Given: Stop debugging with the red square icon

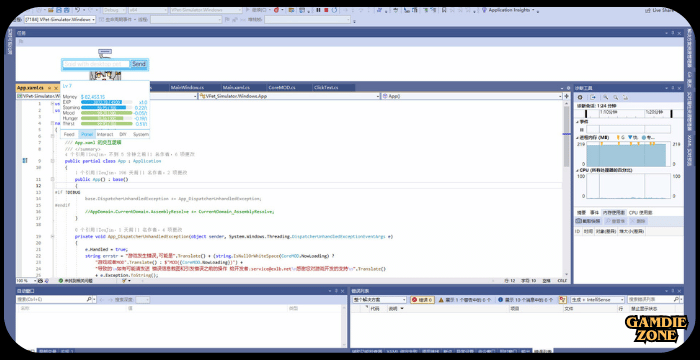Looking at the screenshot, I should 326,10.
